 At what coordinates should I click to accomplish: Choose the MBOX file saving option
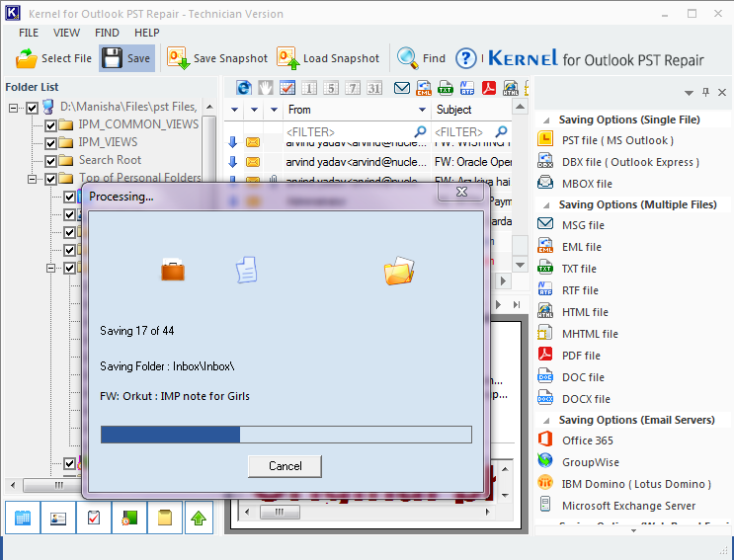coord(587,184)
